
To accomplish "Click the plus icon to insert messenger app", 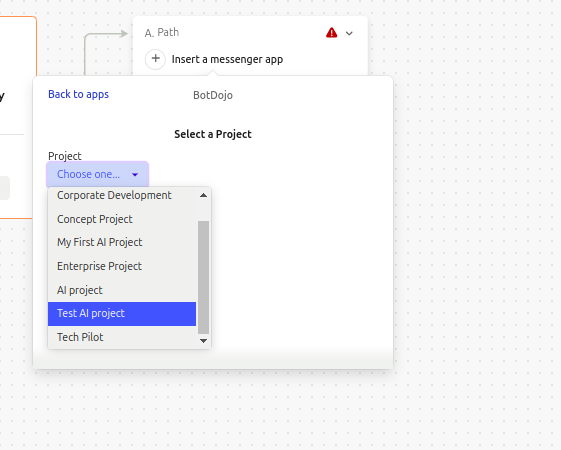I will [x=155, y=59].
